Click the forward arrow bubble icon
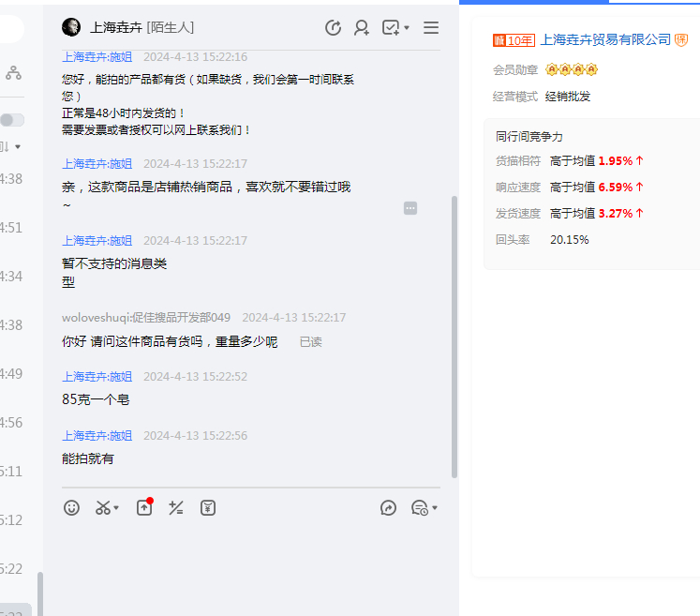The image size is (700, 616). (x=388, y=507)
